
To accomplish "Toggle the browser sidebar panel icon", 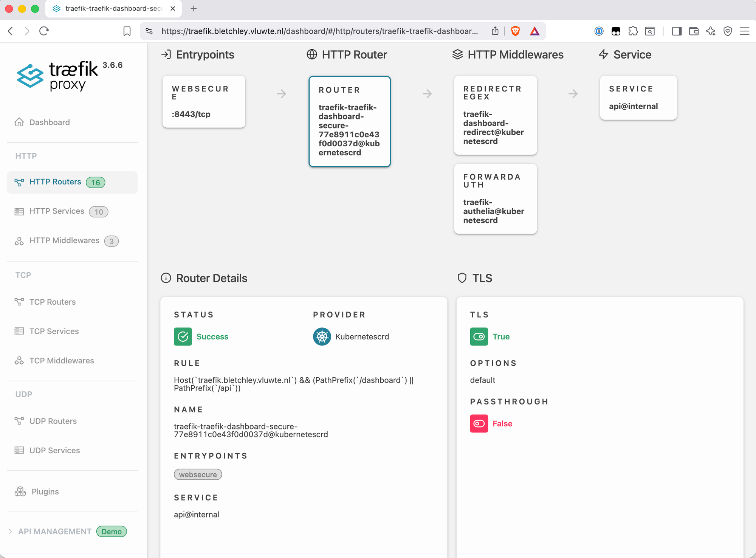I will (x=677, y=31).
